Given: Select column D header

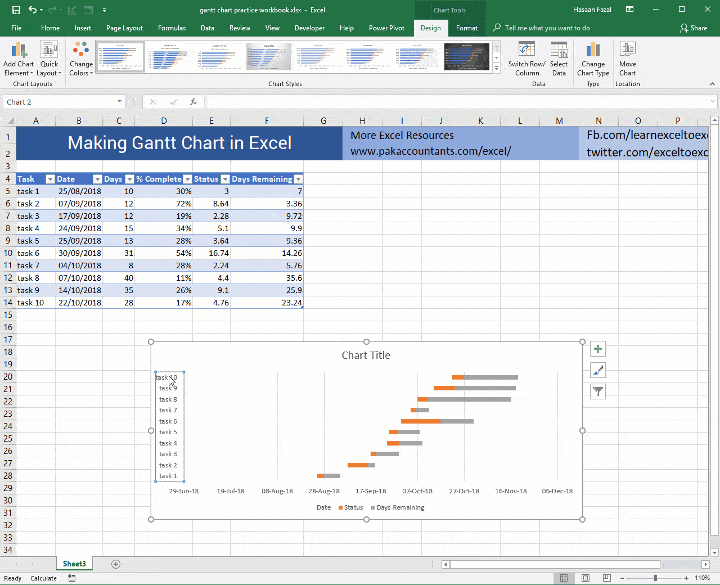Looking at the screenshot, I should click(164, 121).
